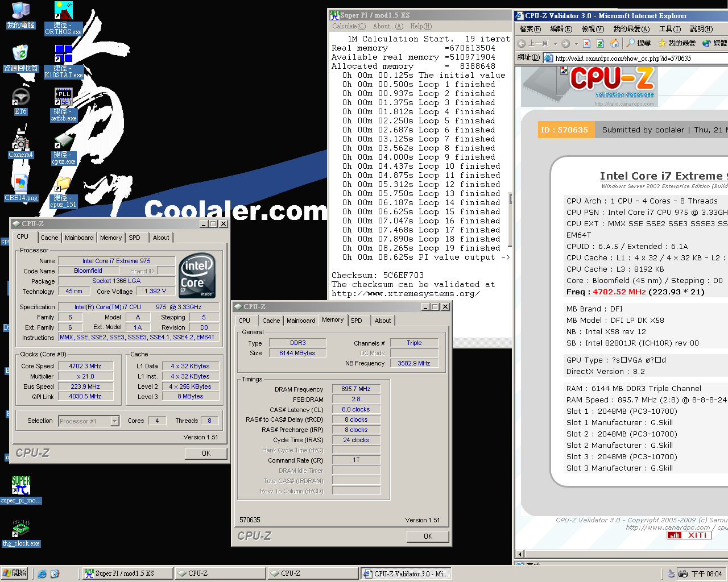The height and width of the screenshot is (582, 728).
Task: Click the IE Refresh page icon
Action: 601,43
